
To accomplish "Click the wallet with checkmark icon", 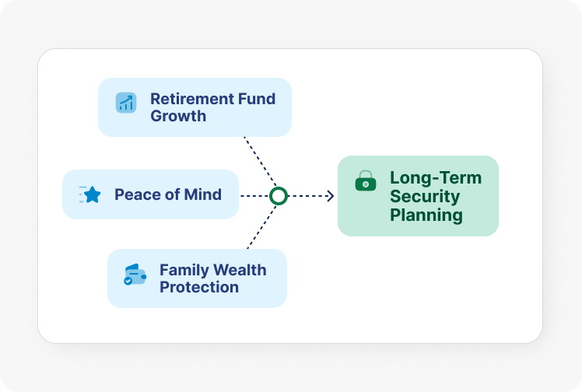I will click(135, 275).
